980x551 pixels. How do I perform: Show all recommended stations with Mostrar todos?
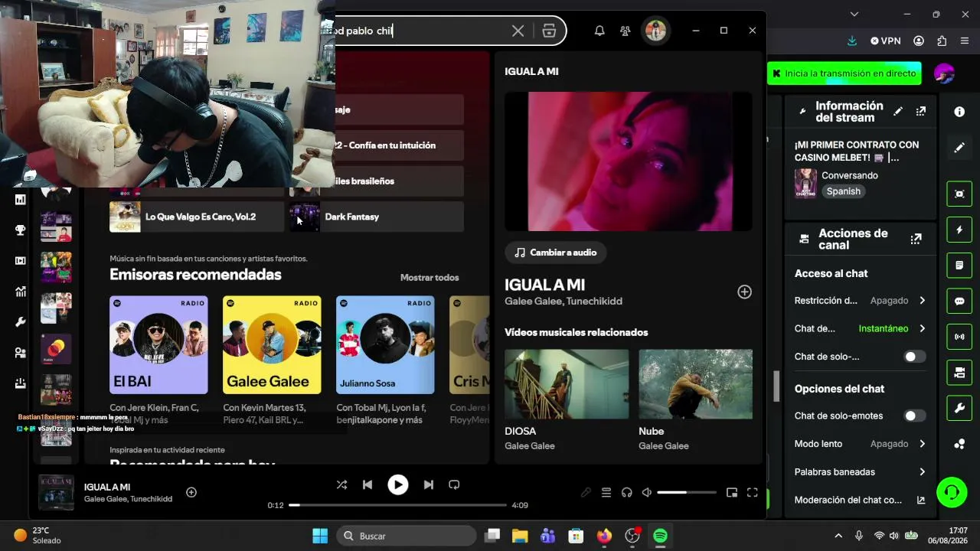(x=430, y=278)
